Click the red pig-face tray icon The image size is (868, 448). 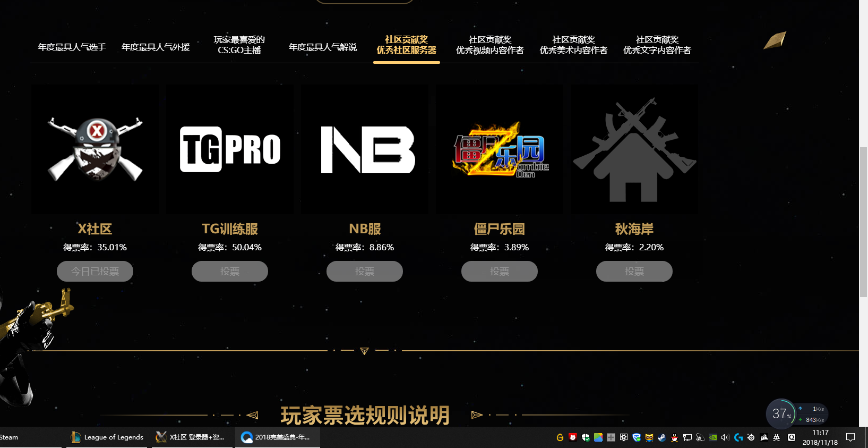[x=573, y=437]
